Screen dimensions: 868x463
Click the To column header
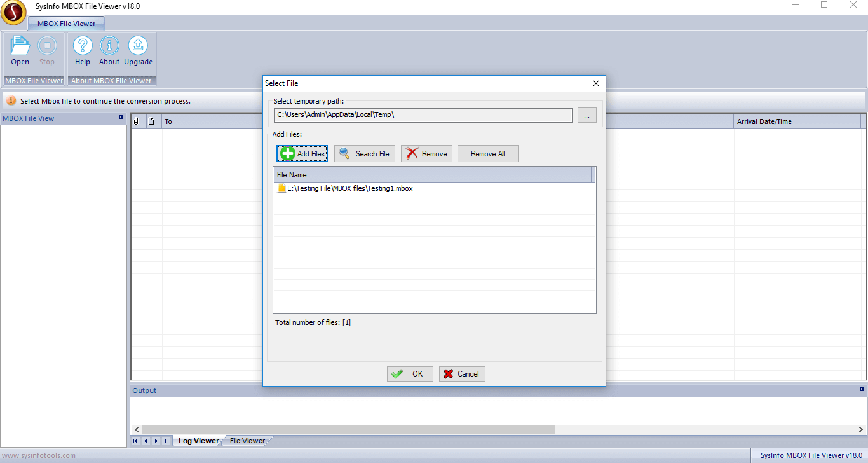click(212, 121)
